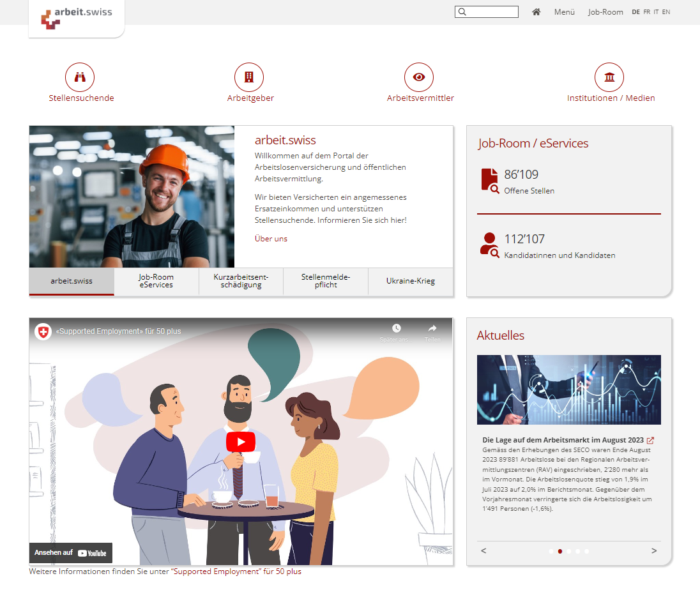Image resolution: width=700 pixels, height=590 pixels.
Task: Open video title Supported Employment für 50 plus
Action: (118, 331)
